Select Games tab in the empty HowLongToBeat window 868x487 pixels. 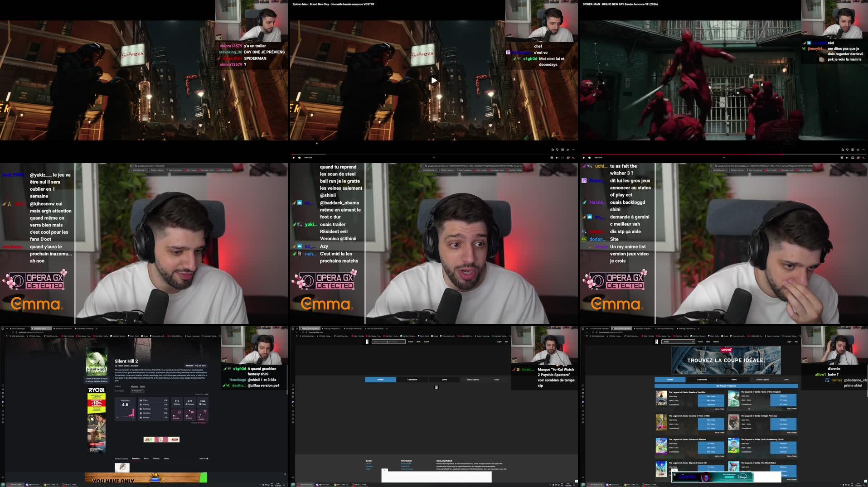pyautogui.click(x=380, y=380)
